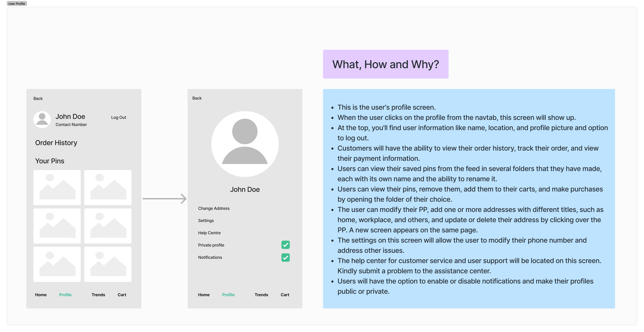Select Home tab on the left screen

coord(41,295)
